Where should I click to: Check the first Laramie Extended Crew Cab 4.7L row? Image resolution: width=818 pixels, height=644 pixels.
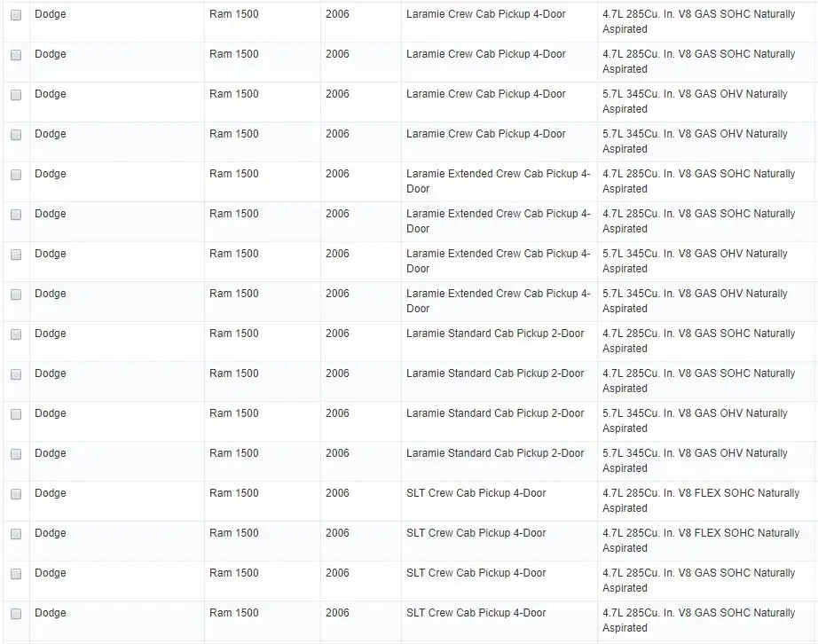pyautogui.click(x=16, y=175)
